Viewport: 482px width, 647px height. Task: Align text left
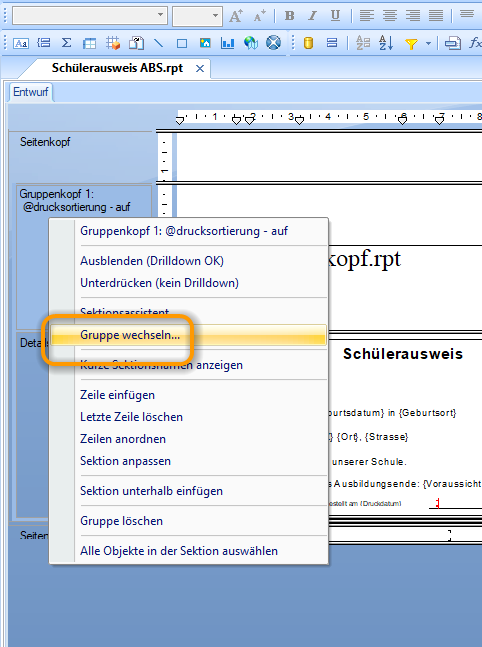pos(366,16)
